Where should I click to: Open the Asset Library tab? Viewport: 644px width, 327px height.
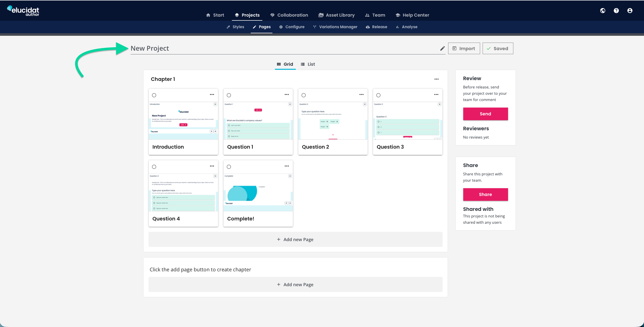(337, 15)
